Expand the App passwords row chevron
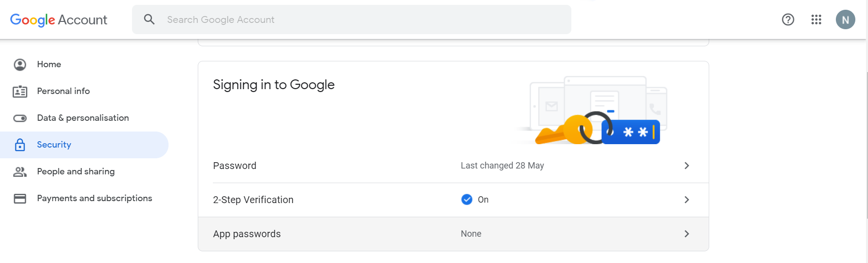This screenshot has height=263, width=868. click(686, 234)
